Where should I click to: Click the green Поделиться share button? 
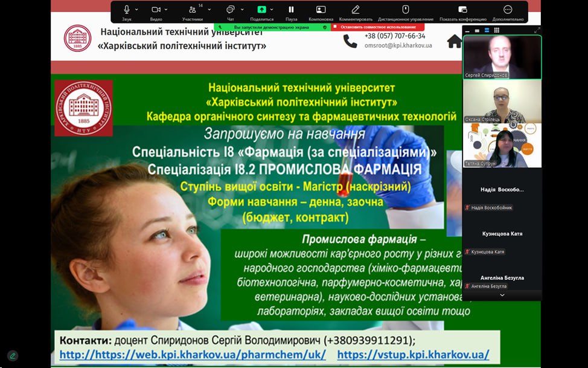262,13
